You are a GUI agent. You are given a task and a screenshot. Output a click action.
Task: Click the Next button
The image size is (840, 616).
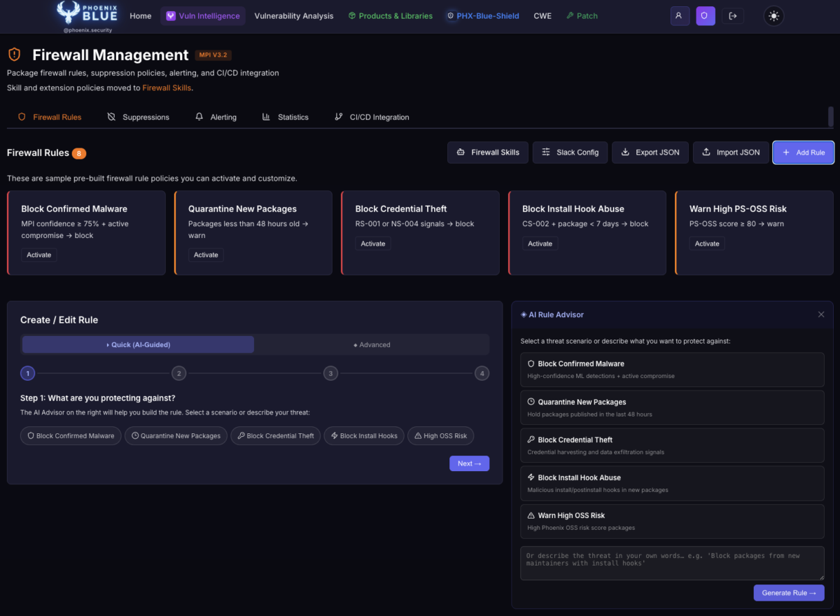(x=469, y=463)
